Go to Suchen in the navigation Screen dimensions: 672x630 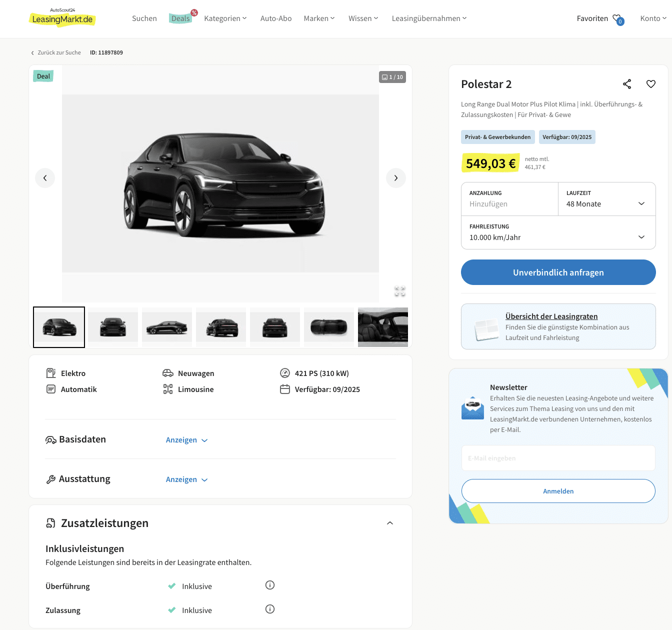144,18
